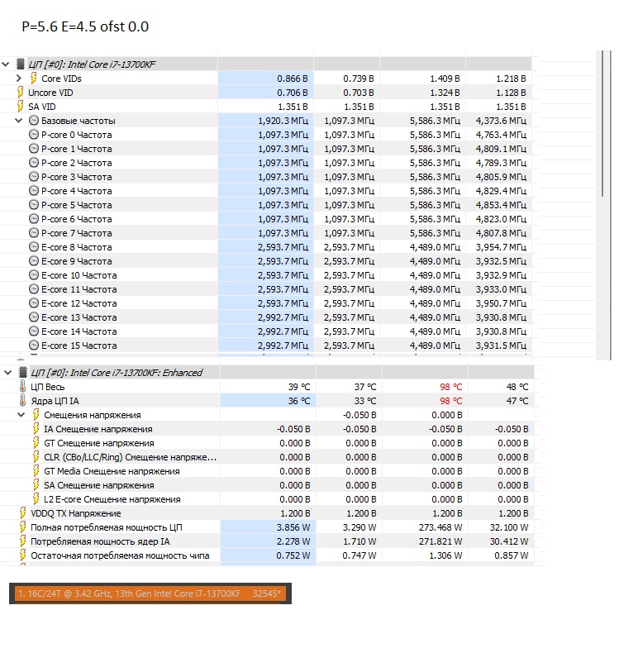
Task: Click the 0.752 W current residual chip power
Action: coord(293,555)
